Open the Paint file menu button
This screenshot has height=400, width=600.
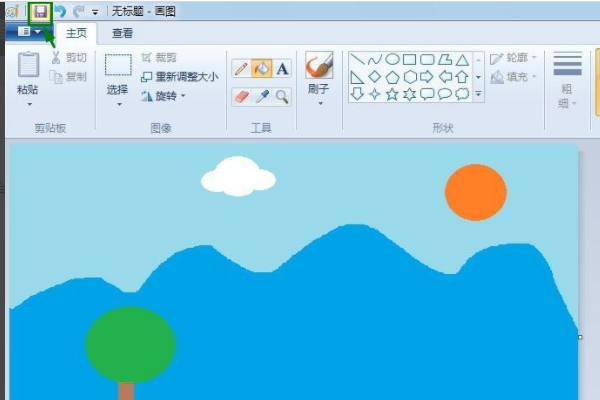pyautogui.click(x=29, y=32)
